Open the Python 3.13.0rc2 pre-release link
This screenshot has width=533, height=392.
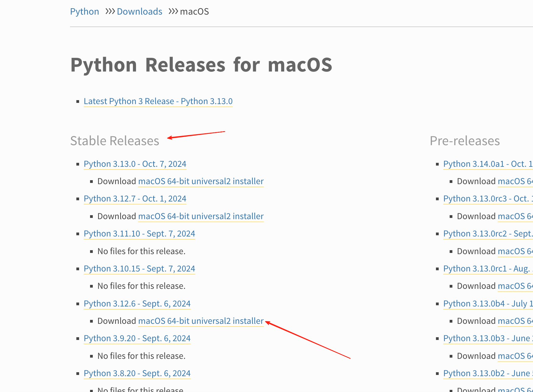click(x=488, y=233)
